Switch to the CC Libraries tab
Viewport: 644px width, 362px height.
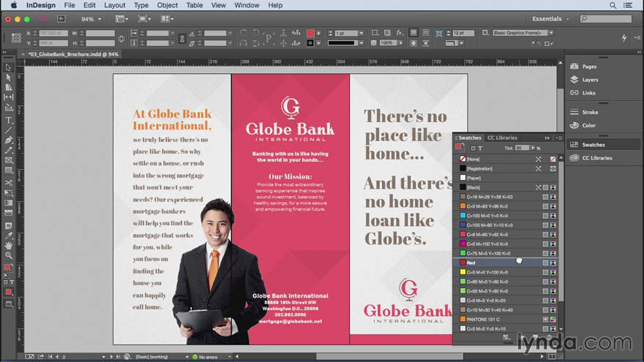[x=502, y=138]
